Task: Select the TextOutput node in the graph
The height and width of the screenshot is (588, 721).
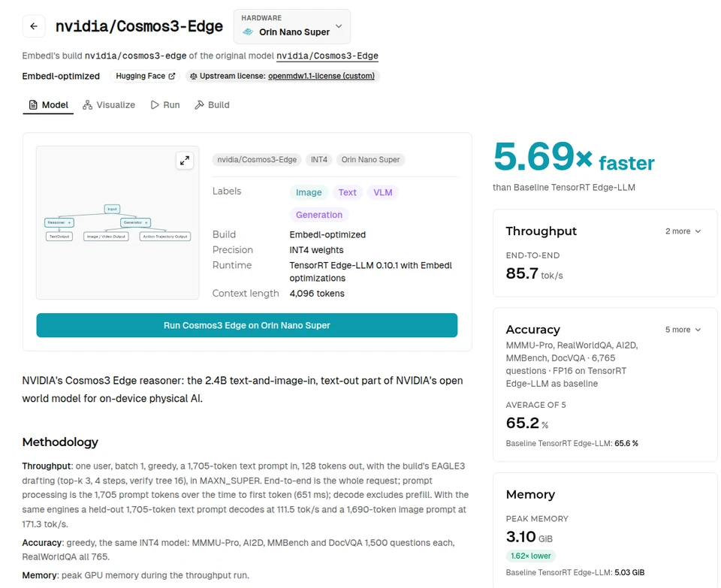Action: pyautogui.click(x=59, y=237)
